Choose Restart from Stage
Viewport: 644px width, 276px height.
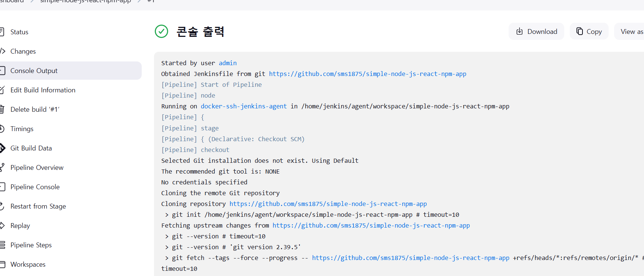[38, 206]
